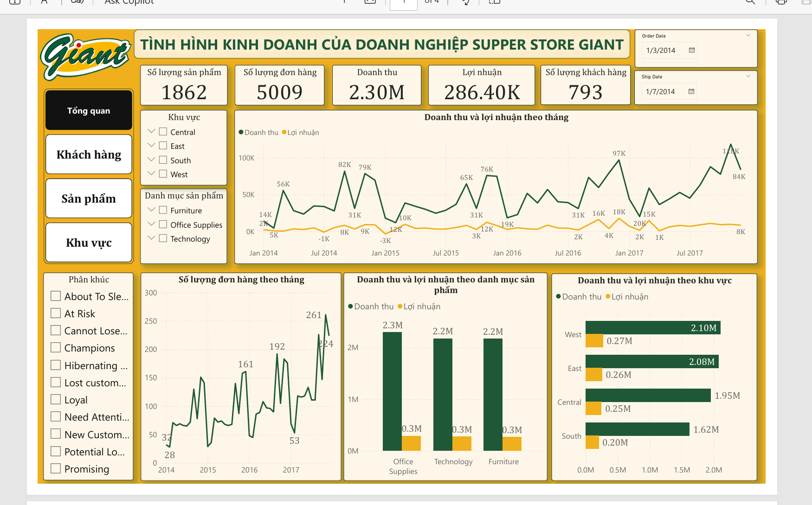
Task: Tick the South region checkbox
Action: [x=163, y=160]
